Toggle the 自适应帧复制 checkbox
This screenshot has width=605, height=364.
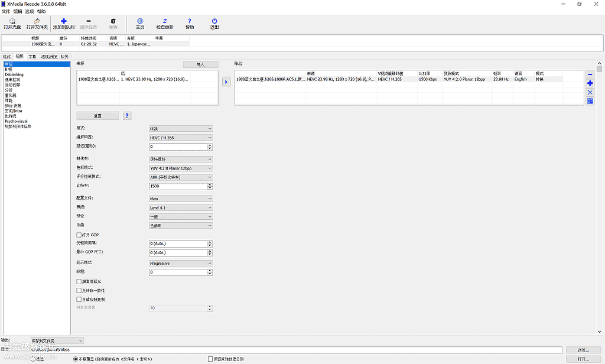tap(79, 299)
